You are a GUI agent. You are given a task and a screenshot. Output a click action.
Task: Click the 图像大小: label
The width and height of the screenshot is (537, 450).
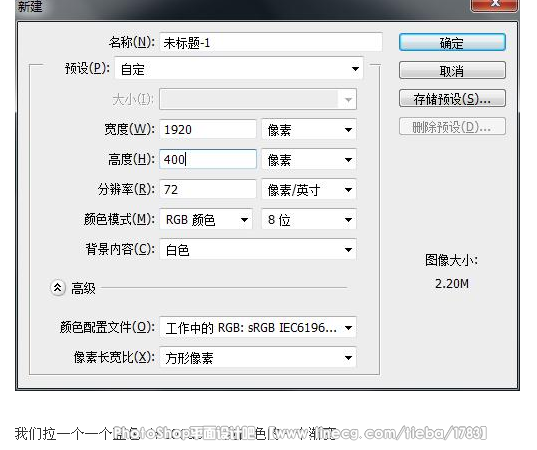[451, 260]
